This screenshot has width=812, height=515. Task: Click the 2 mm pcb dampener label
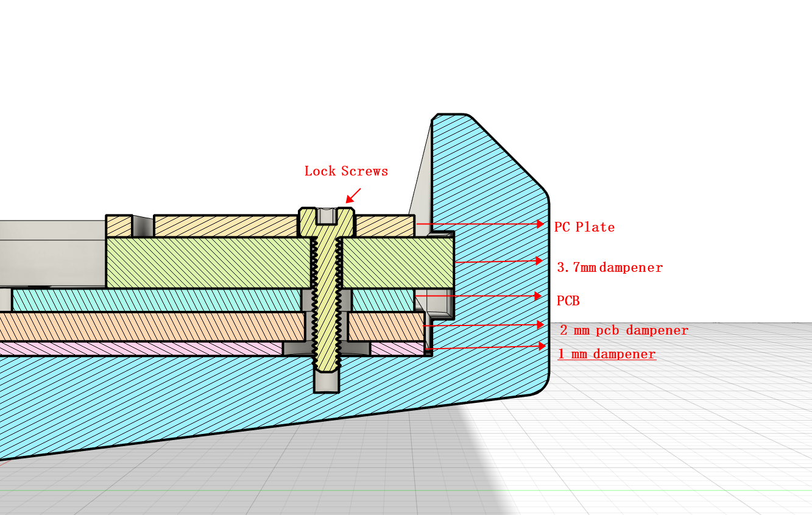point(624,330)
